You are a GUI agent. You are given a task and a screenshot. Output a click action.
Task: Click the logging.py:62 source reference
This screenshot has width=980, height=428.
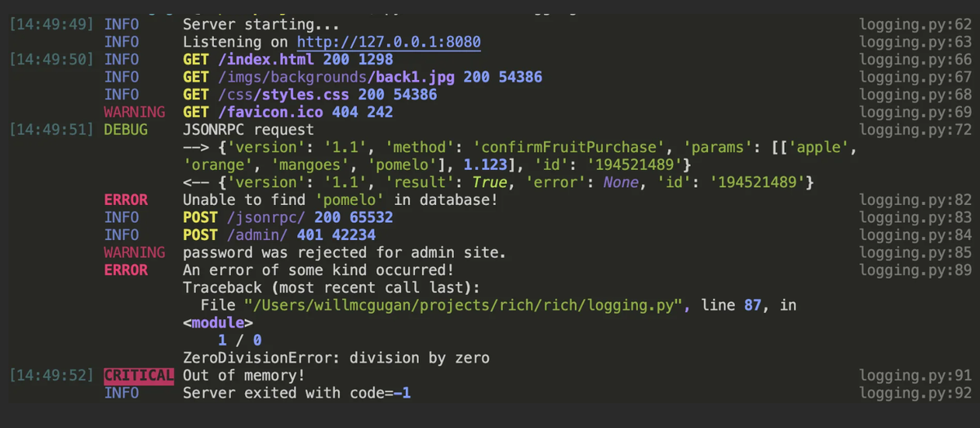(x=916, y=25)
